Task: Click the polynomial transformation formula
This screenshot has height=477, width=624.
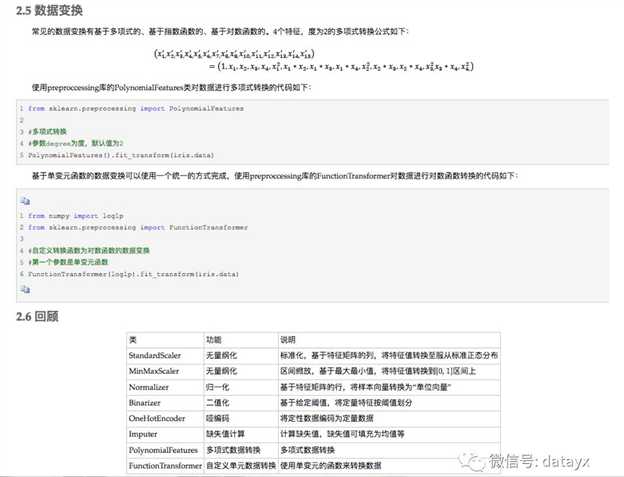Action: [314, 60]
